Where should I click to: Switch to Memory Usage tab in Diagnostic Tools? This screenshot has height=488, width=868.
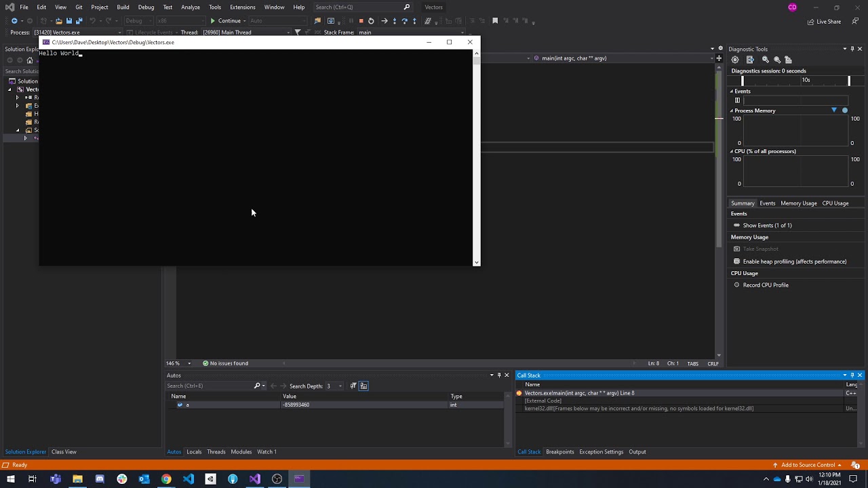(799, 203)
